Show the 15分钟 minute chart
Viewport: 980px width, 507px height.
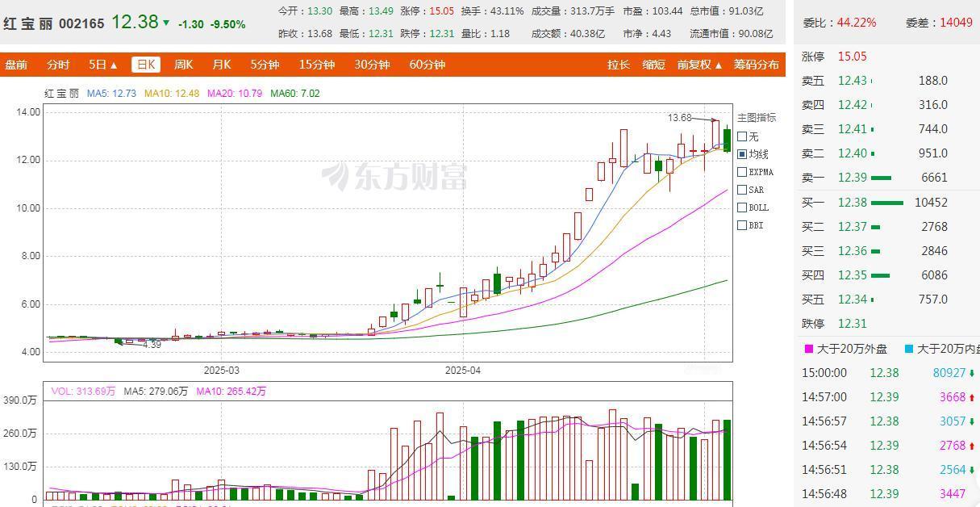(316, 65)
